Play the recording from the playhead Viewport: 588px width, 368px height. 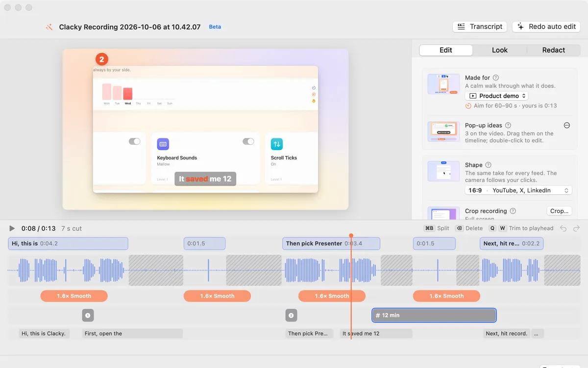click(x=12, y=228)
